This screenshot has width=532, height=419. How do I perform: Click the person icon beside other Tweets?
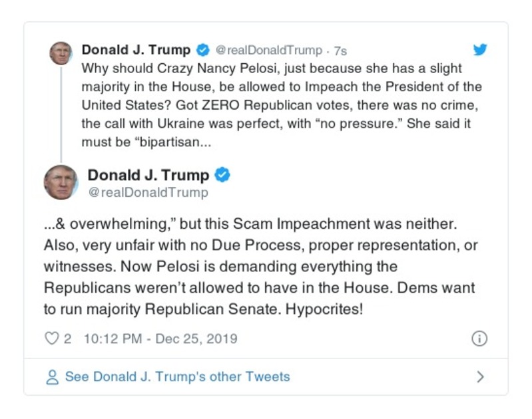click(52, 377)
